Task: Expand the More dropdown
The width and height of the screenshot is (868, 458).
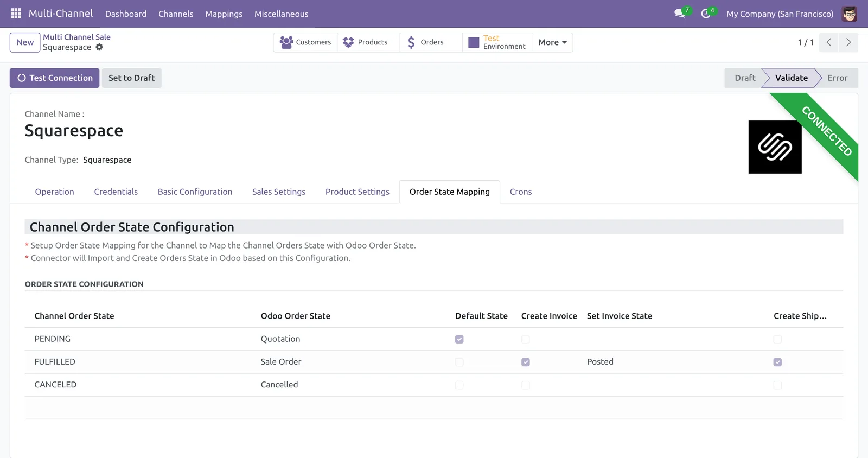Action: 552,42
